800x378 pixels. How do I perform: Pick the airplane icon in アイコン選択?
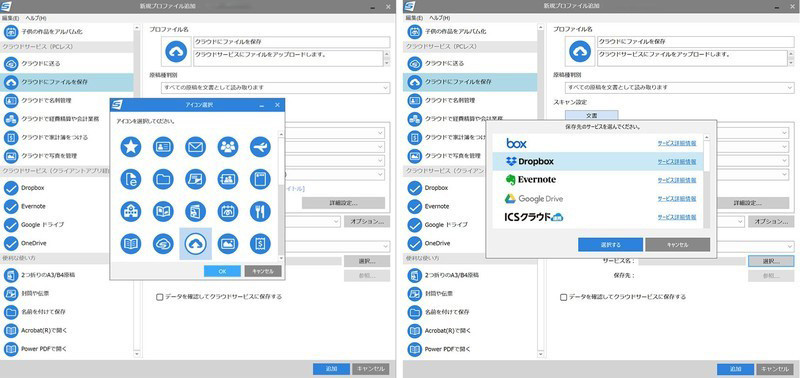pos(260,147)
